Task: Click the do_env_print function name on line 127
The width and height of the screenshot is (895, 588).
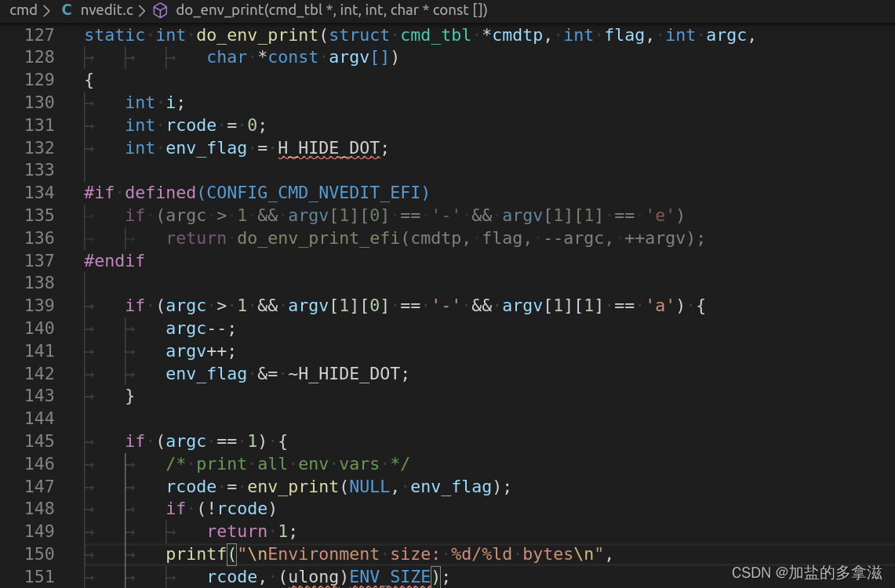Action: point(257,35)
